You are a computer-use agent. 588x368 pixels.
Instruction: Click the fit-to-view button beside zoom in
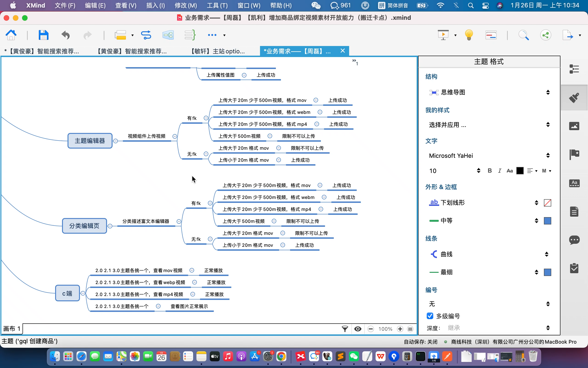point(410,329)
